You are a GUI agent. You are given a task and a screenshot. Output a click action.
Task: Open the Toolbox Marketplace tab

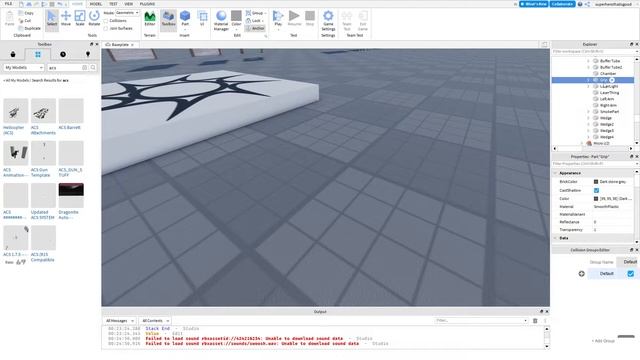(x=13, y=54)
